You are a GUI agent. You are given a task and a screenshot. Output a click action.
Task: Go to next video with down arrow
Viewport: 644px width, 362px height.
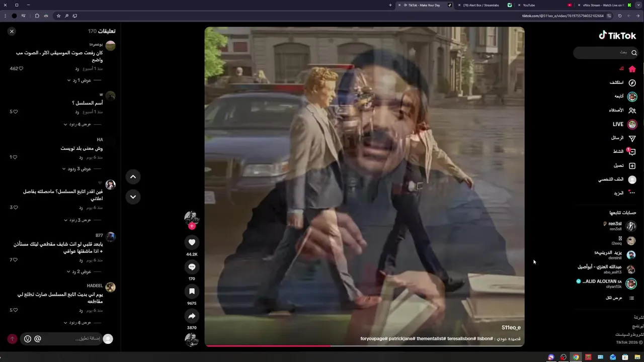point(133,197)
